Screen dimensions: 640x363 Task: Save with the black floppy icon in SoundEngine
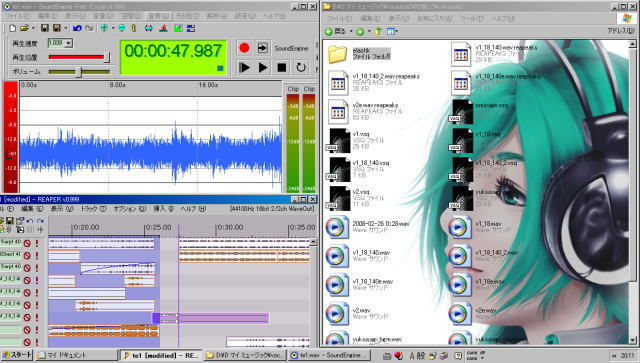coord(45,28)
